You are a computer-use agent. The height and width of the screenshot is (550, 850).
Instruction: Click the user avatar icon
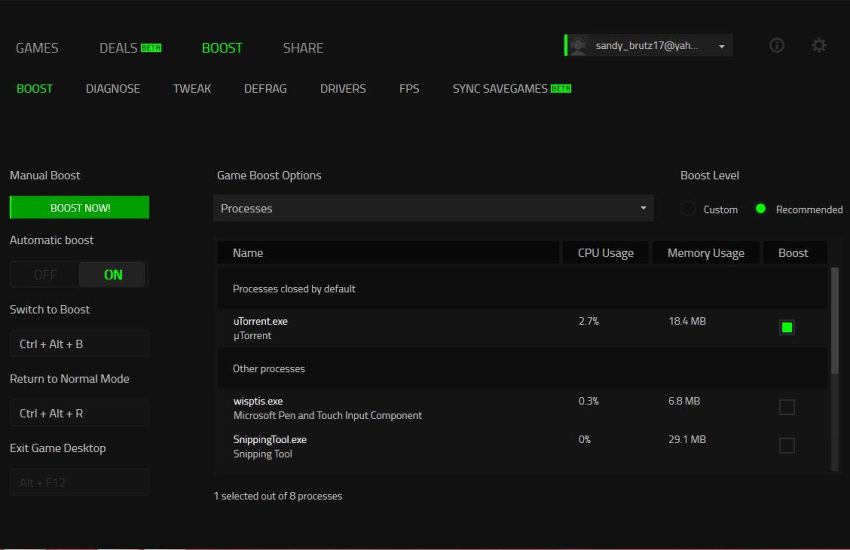click(x=578, y=46)
